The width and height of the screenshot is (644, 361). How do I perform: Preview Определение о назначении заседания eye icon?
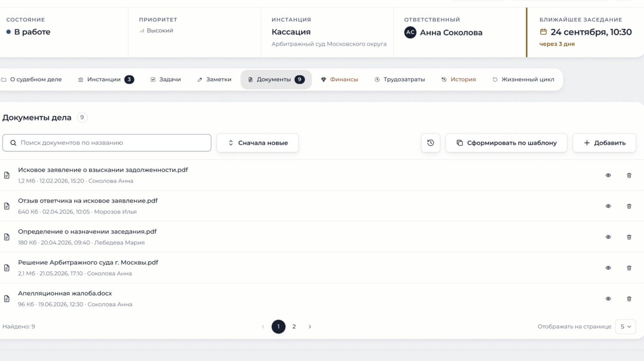(x=608, y=237)
